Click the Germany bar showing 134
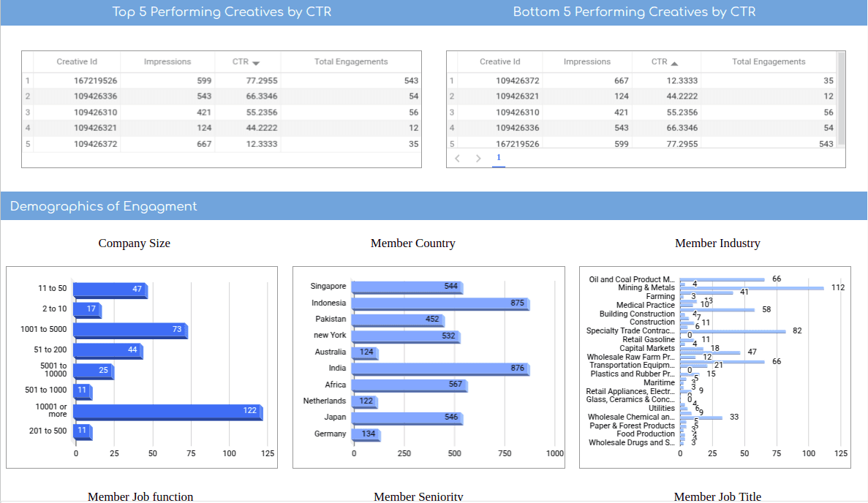 point(366,435)
